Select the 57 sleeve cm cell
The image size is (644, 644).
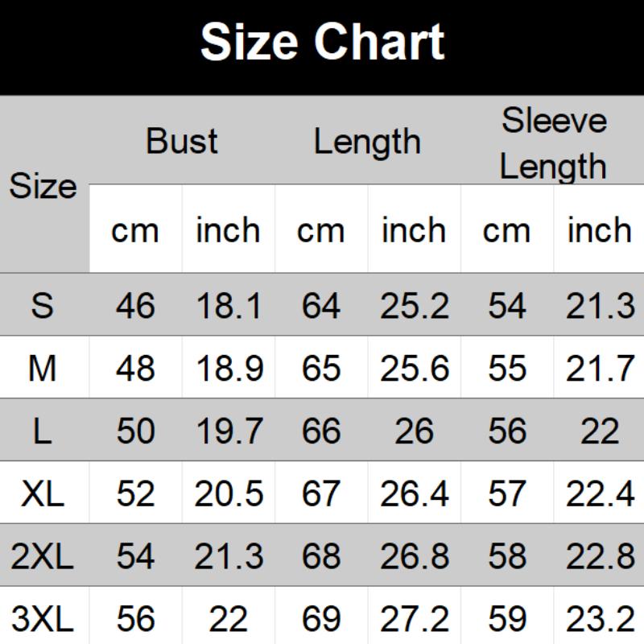click(x=507, y=493)
